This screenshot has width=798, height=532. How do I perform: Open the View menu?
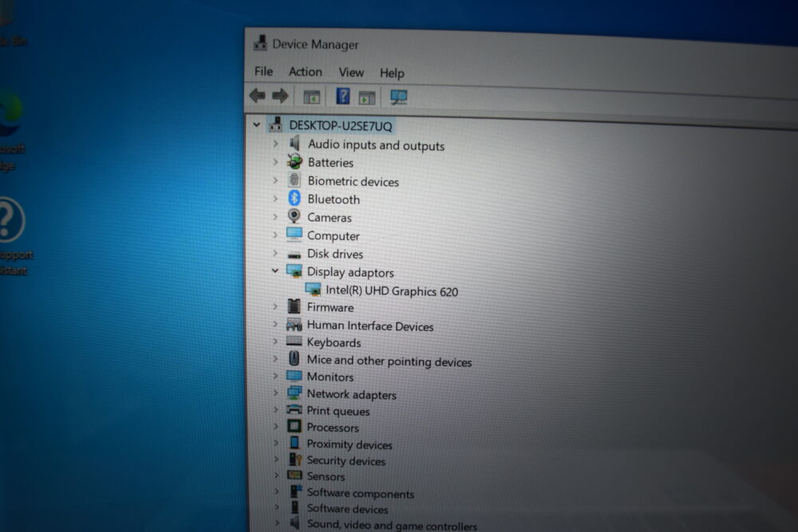point(351,73)
